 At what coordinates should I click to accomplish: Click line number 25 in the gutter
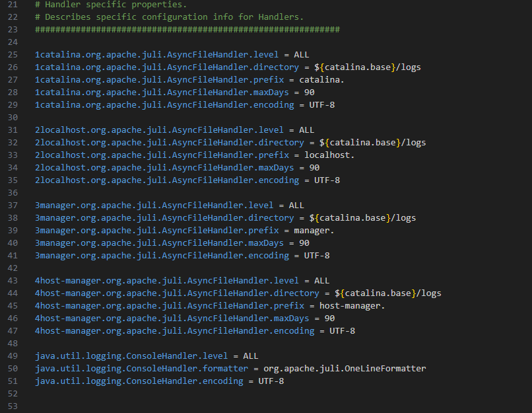[x=13, y=55]
